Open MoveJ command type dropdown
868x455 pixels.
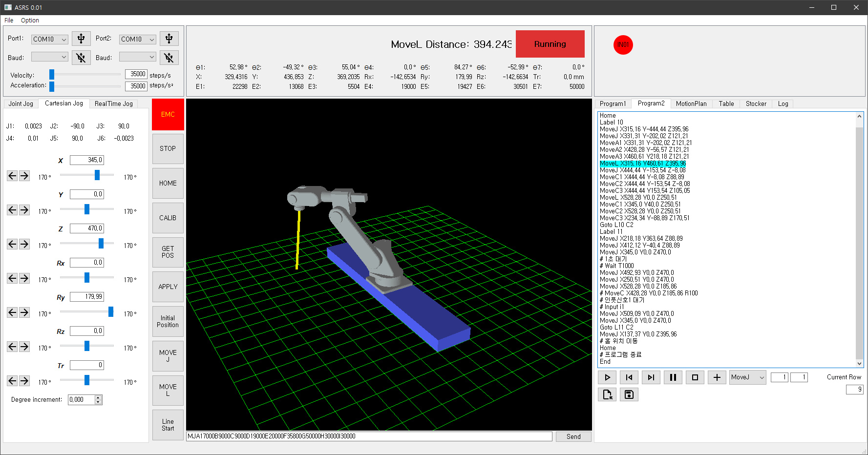748,377
